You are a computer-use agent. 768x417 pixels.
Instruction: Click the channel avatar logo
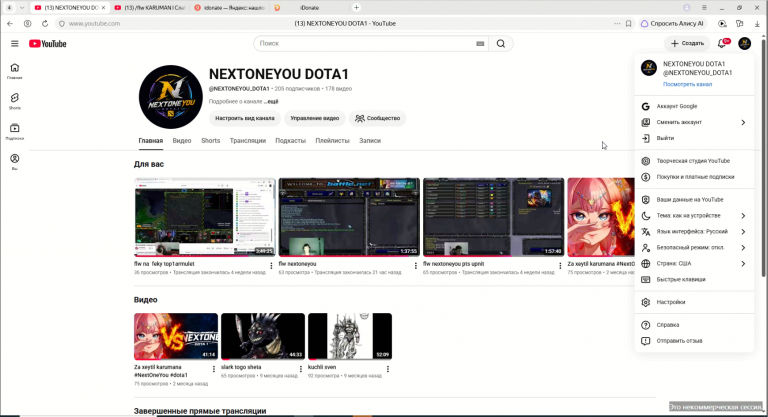point(170,97)
